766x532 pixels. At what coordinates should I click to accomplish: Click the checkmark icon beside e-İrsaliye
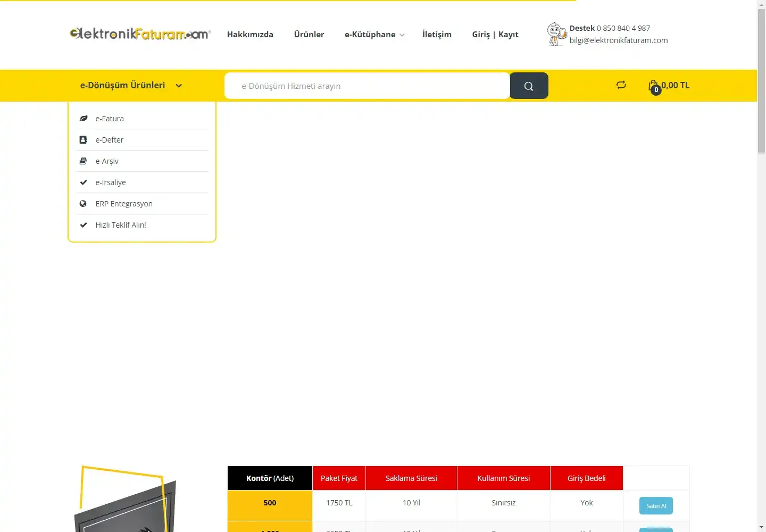[84, 182]
